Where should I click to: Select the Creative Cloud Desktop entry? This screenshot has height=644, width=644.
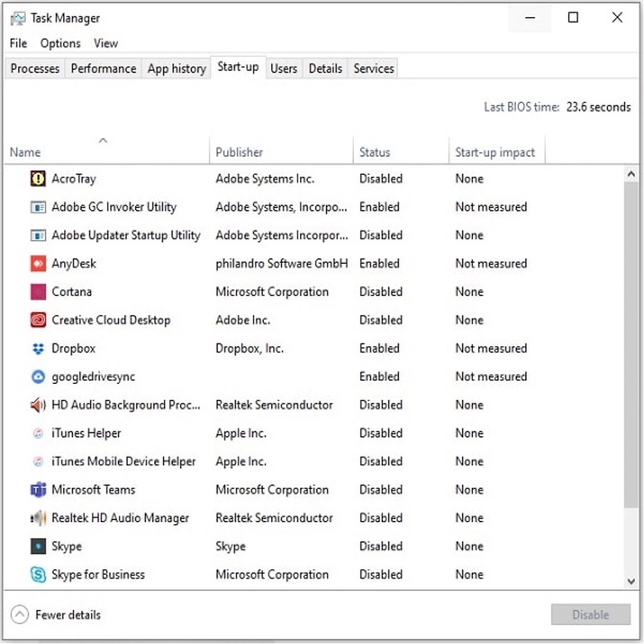[111, 320]
